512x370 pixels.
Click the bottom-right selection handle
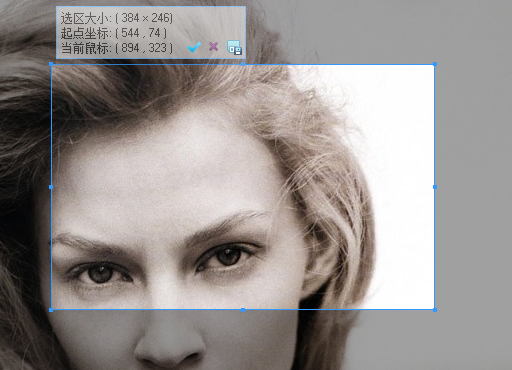tap(435, 310)
